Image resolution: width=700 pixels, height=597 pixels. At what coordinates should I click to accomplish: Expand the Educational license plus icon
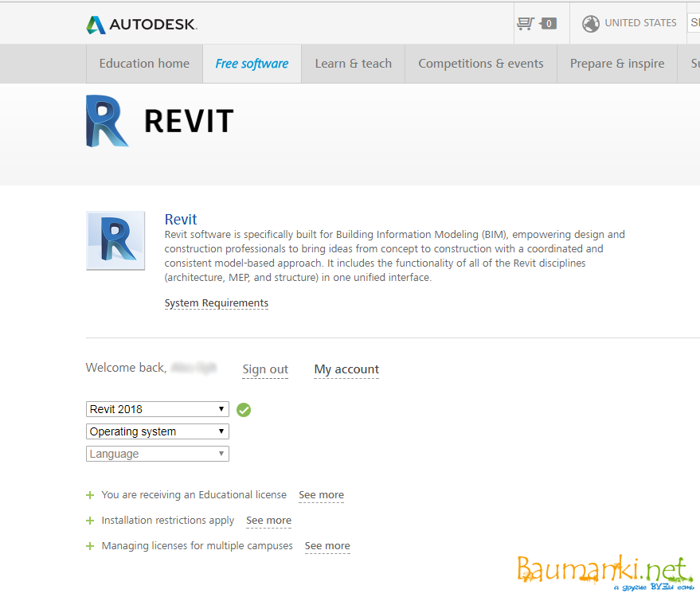[x=90, y=495]
